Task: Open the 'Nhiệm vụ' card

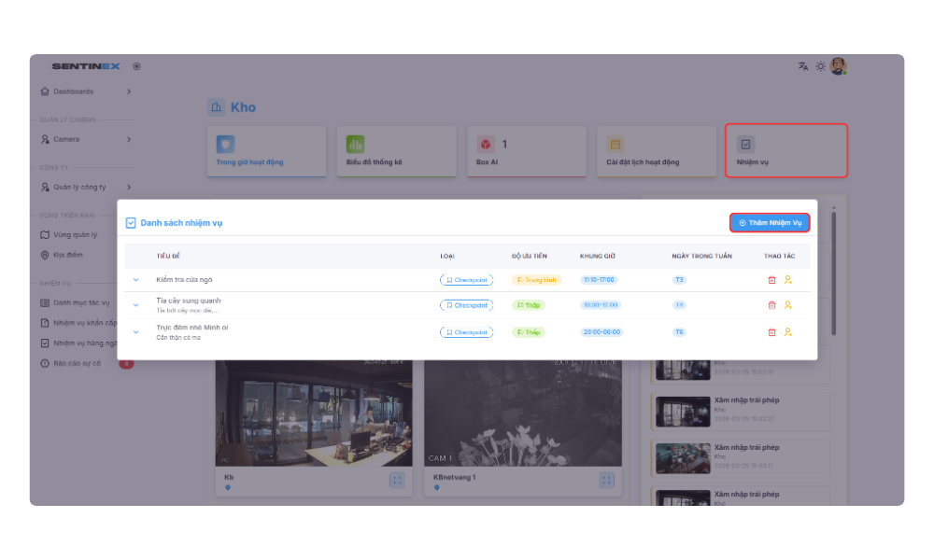Action: pos(786,151)
